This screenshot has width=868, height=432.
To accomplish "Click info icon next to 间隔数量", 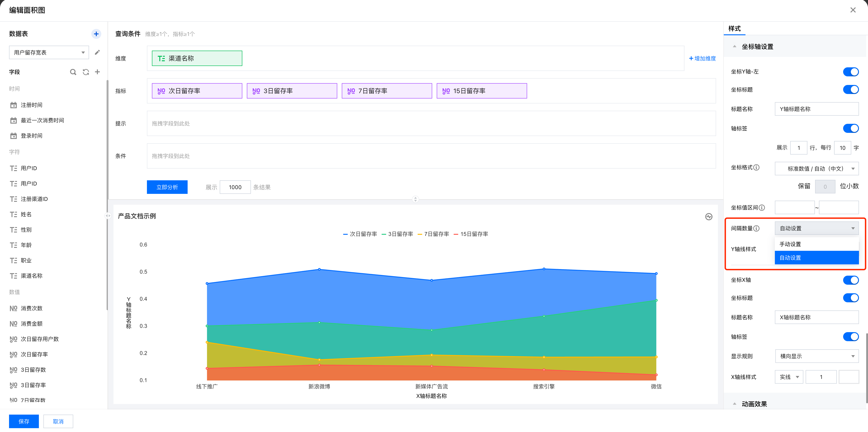I will click(757, 228).
